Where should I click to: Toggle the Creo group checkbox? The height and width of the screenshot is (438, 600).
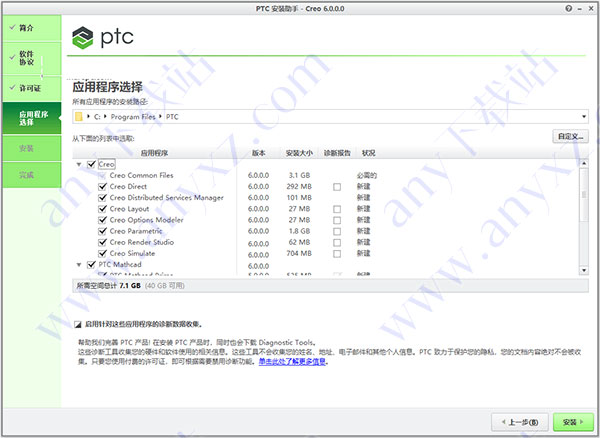[x=91, y=164]
